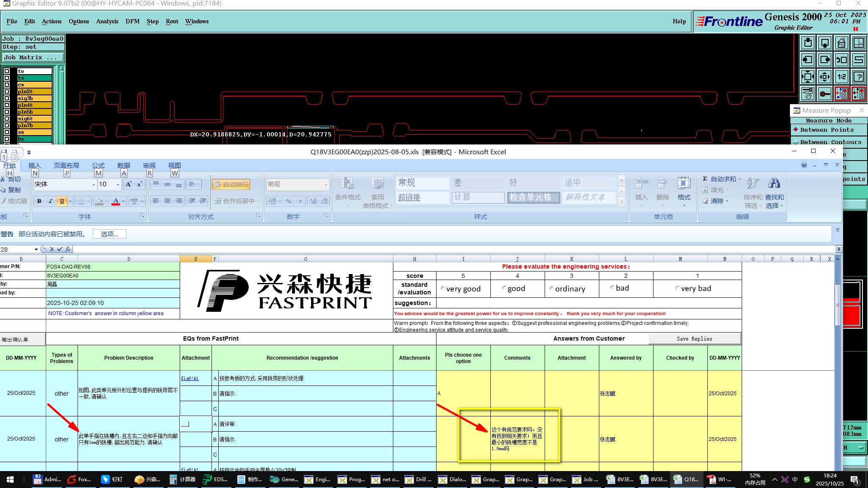Open the font size dropdown
Image resolution: width=868 pixels, height=488 pixels.
[118, 185]
